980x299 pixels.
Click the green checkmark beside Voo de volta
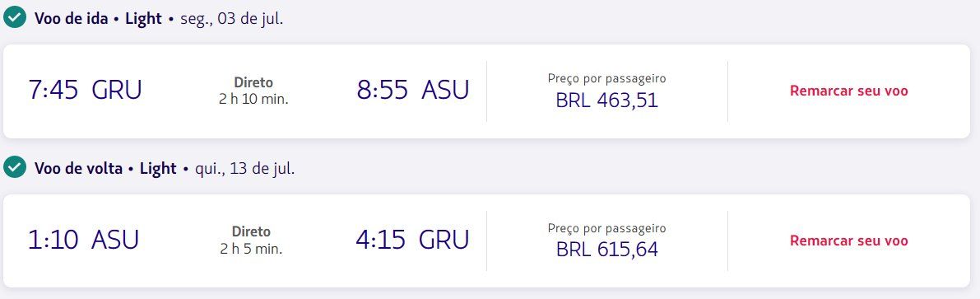point(14,168)
